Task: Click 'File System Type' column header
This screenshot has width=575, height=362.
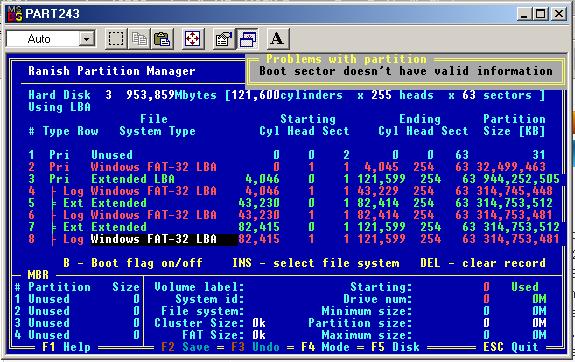Action: tap(157, 125)
